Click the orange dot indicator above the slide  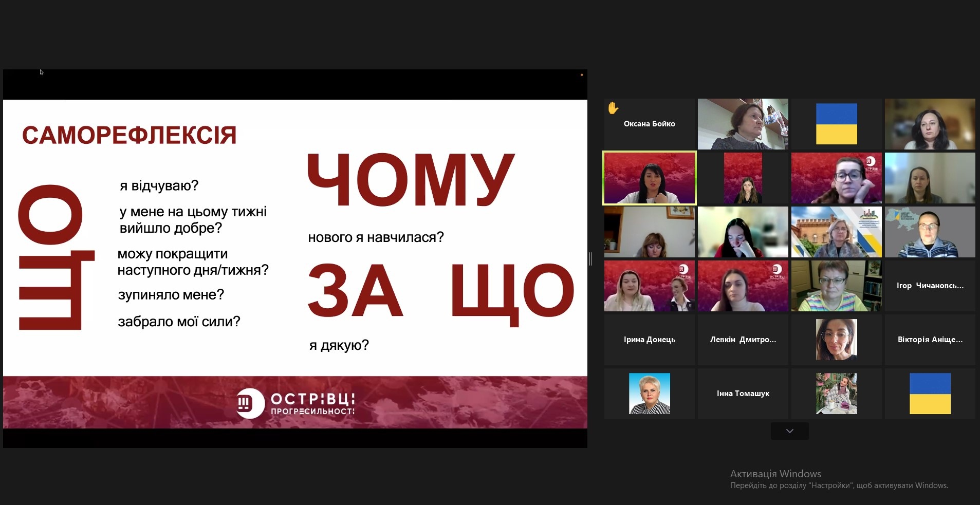(581, 75)
